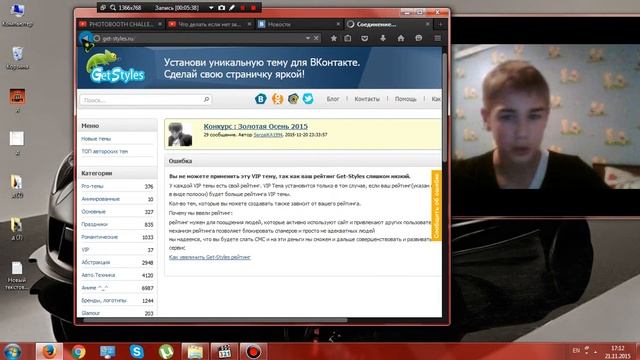Click the red record app taskbar icon

(x=253, y=351)
